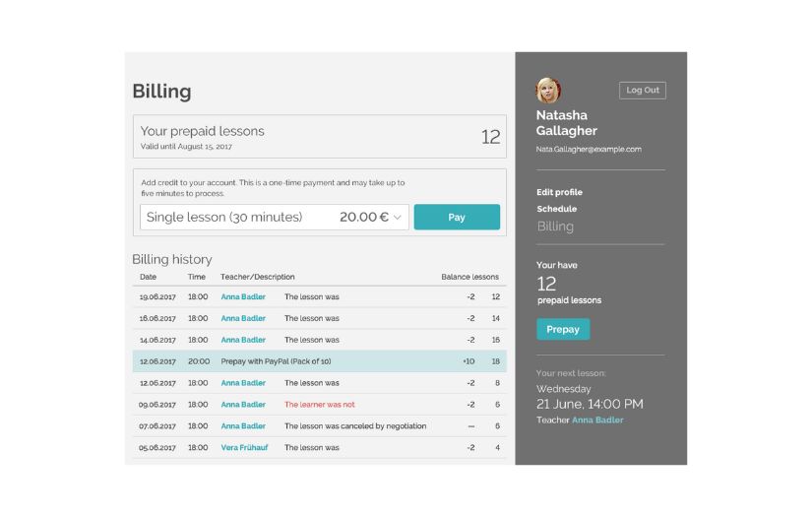Image resolution: width=812 pixels, height=517 pixels.
Task: Click Natasha Gallagher's profile avatar
Action: (548, 91)
